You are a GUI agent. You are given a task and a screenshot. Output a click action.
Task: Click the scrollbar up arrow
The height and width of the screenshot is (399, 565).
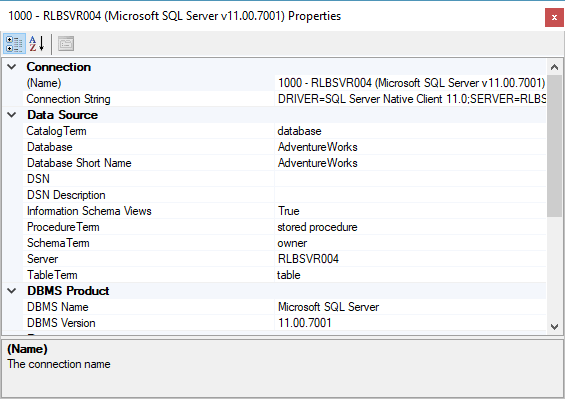[555, 67]
